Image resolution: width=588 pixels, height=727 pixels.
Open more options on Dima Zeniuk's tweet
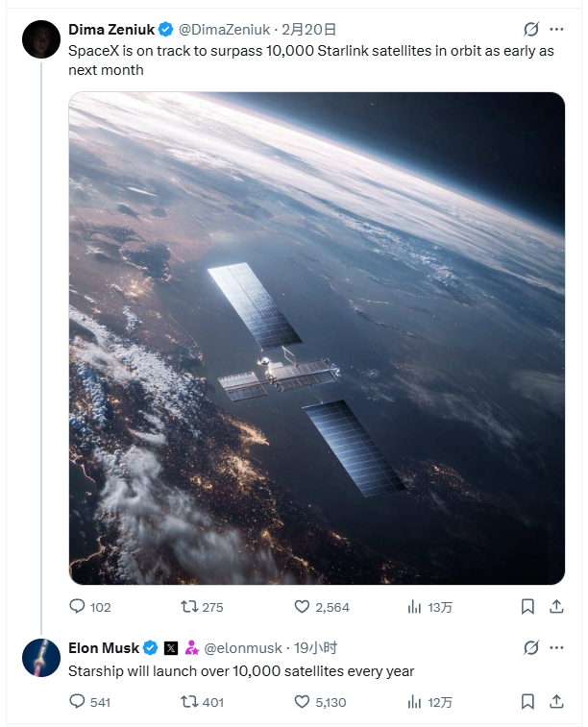[x=557, y=30]
